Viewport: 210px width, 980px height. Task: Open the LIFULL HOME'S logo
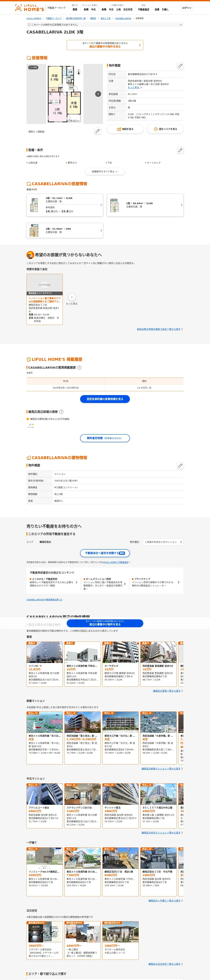tap(29, 8)
